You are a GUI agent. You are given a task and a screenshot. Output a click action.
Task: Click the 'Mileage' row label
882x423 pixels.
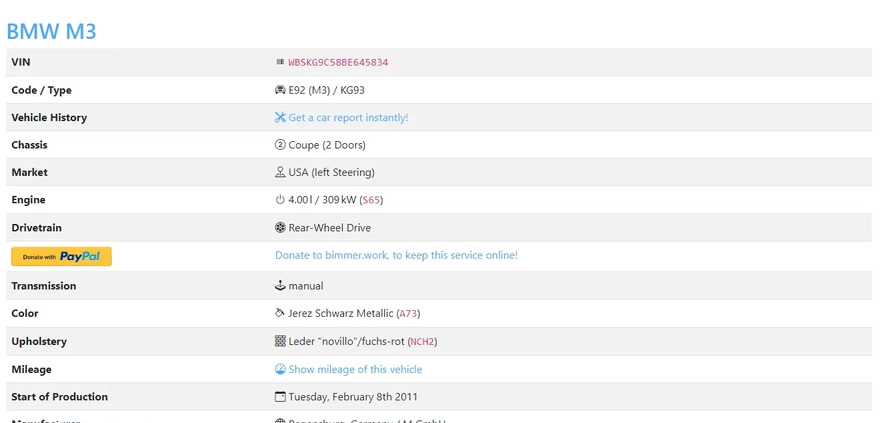[x=32, y=370]
